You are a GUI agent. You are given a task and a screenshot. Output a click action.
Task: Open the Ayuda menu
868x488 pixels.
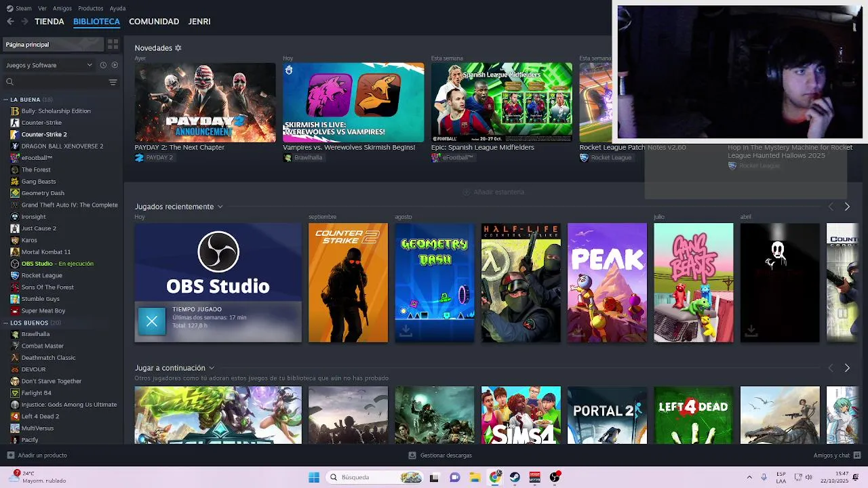[x=118, y=8]
